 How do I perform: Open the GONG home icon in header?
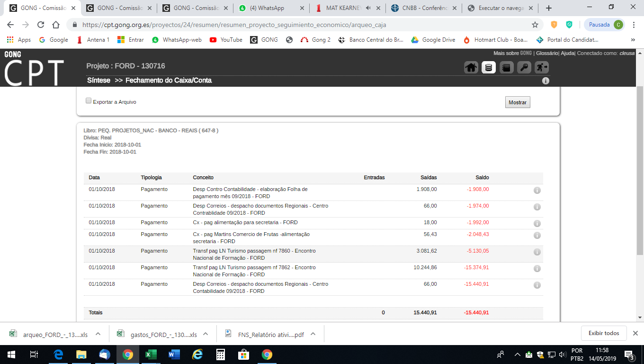[471, 67]
